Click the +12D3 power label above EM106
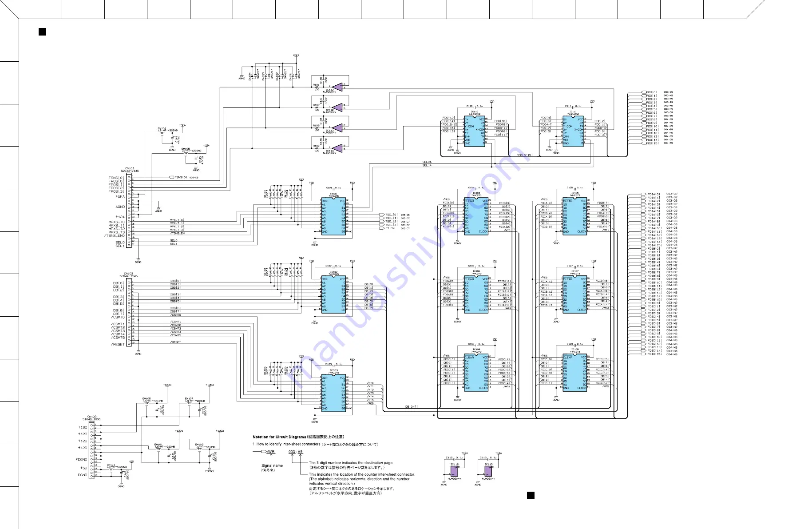The width and height of the screenshot is (812, 529). (x=167, y=385)
